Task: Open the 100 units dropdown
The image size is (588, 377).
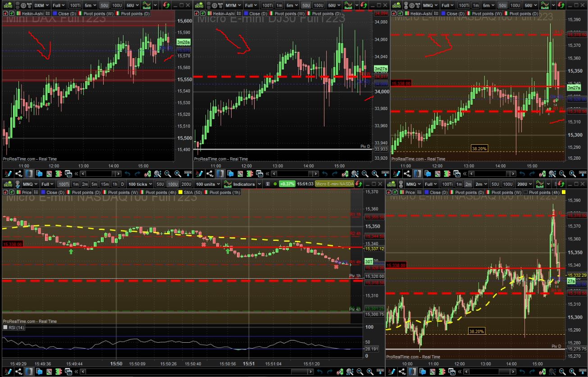Action: [x=208, y=184]
